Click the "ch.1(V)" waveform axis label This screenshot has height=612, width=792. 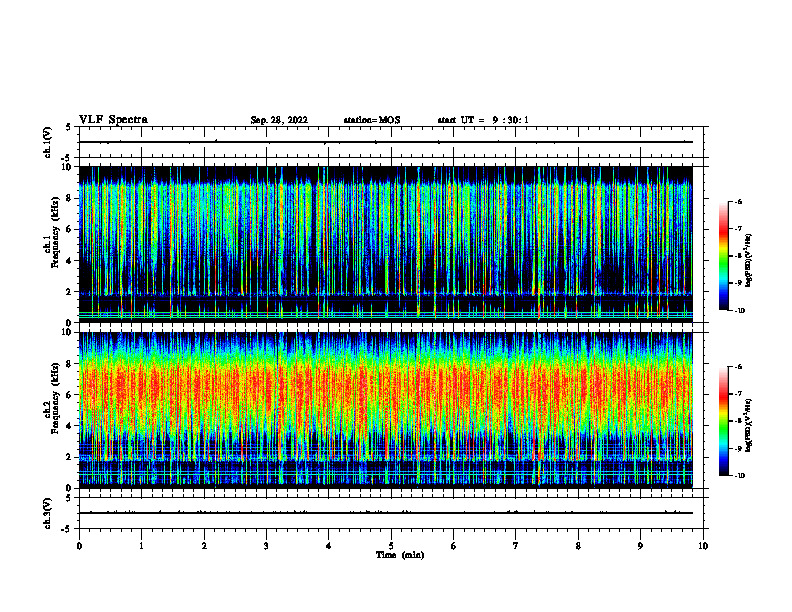coord(48,142)
